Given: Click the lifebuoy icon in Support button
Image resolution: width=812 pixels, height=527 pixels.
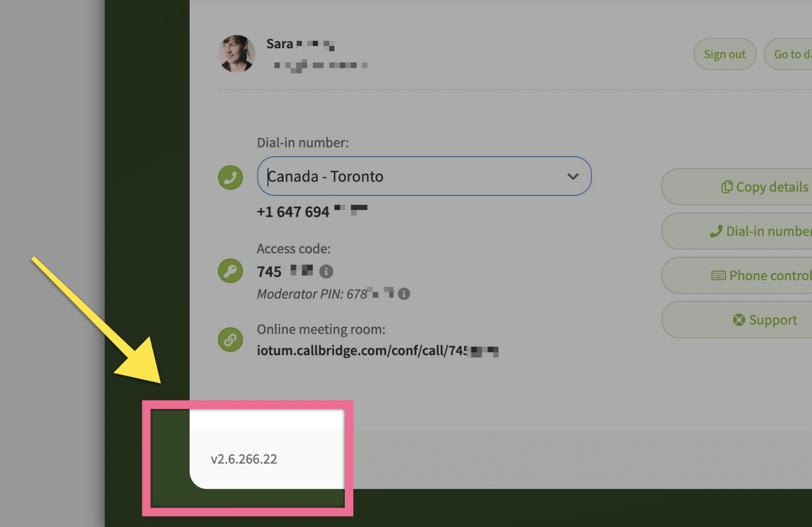Looking at the screenshot, I should pos(739,320).
